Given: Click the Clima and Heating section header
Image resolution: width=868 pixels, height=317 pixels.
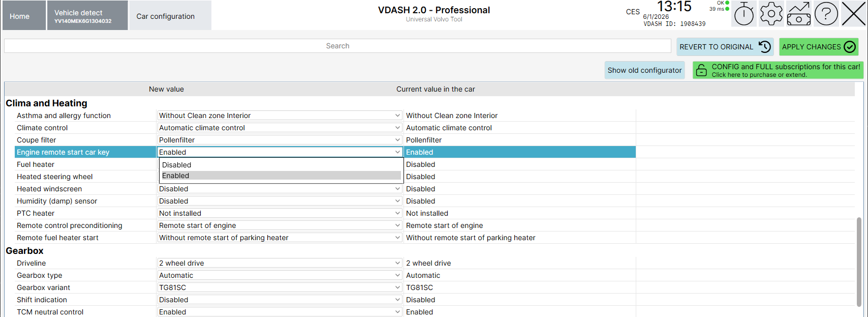Looking at the screenshot, I should click(x=46, y=103).
